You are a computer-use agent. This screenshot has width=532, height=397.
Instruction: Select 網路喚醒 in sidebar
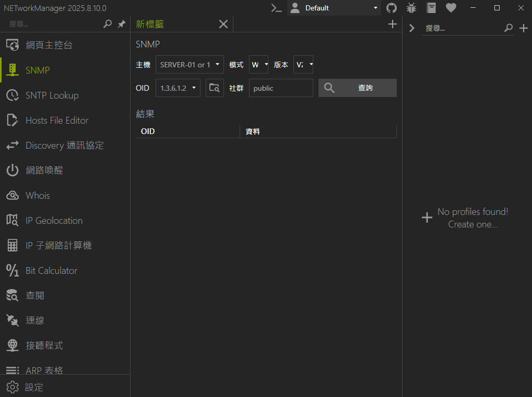65,170
